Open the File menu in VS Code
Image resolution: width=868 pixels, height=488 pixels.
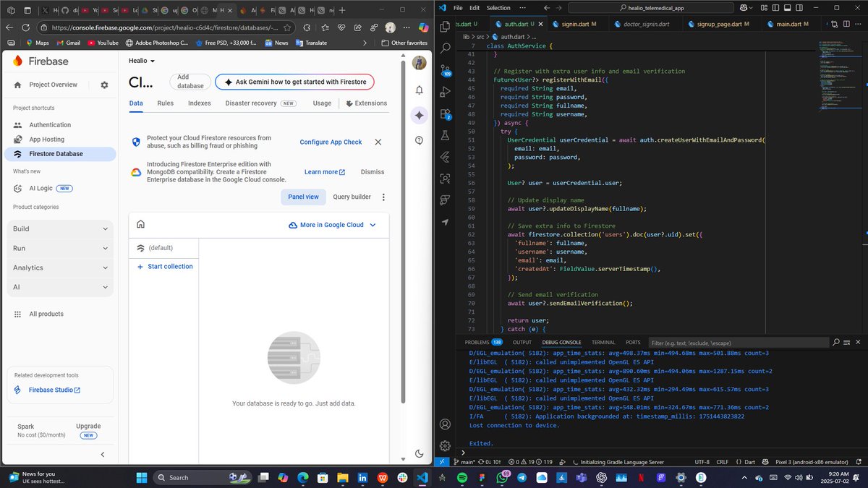458,7
